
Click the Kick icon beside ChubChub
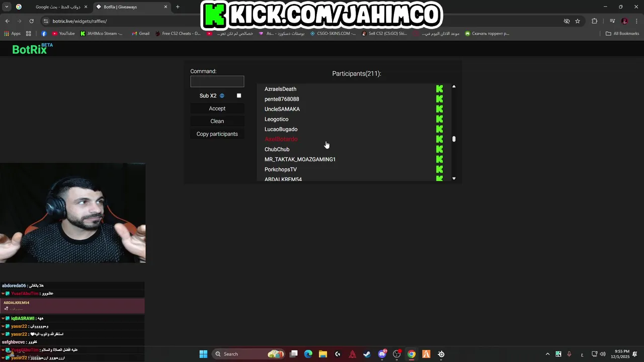(439, 149)
